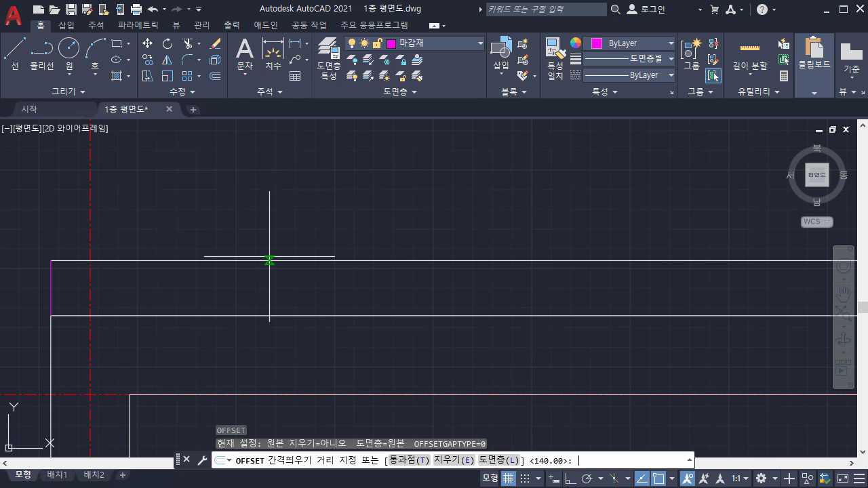Expand the 그리기 panel

pos(68,91)
